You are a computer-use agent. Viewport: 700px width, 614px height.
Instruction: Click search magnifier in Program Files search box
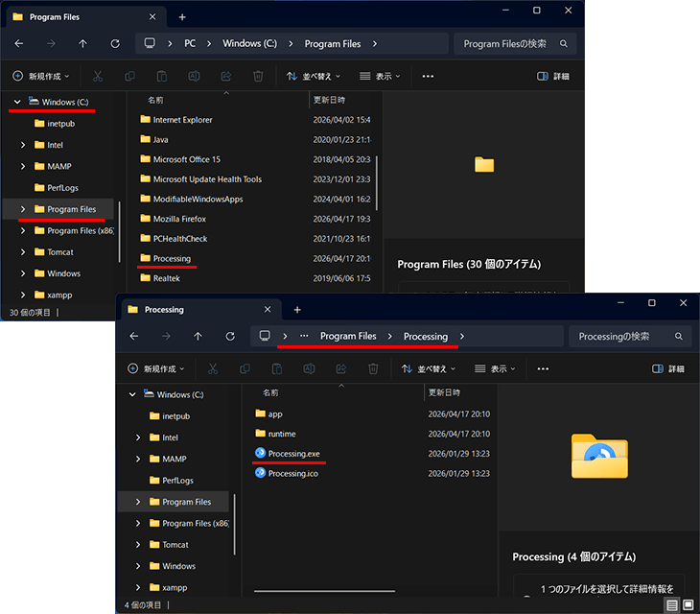(564, 44)
